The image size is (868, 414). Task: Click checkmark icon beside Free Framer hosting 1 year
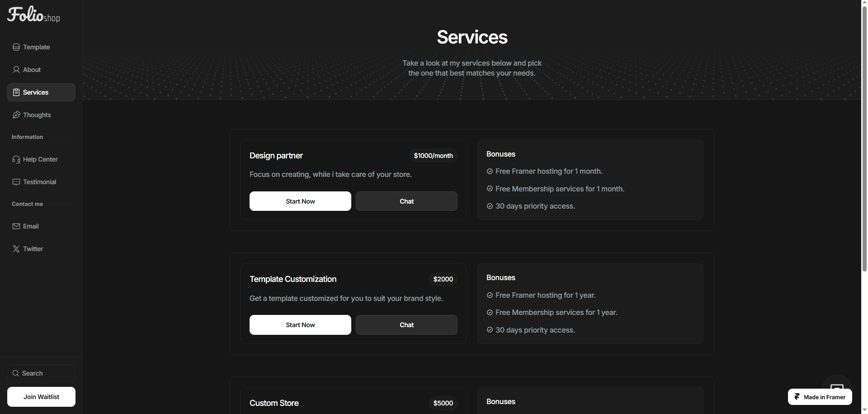(x=490, y=295)
